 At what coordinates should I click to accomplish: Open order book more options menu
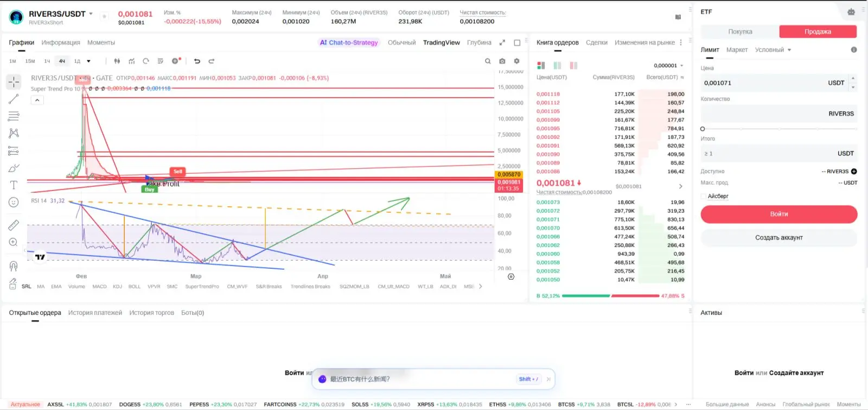coord(681,42)
